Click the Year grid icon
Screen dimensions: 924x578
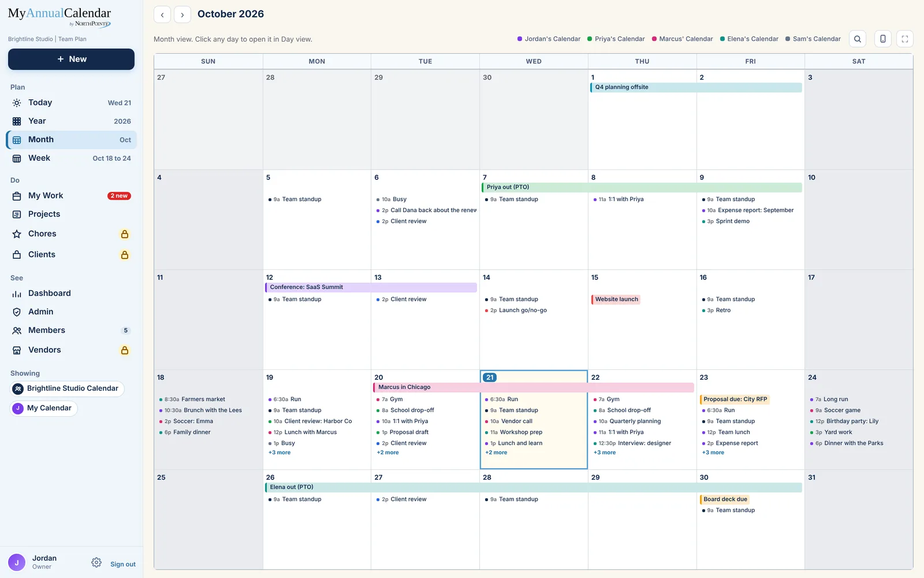(17, 121)
